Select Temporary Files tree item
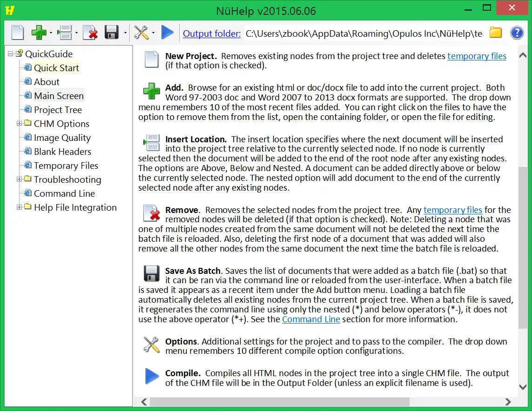This screenshot has height=411, width=532. [x=66, y=166]
